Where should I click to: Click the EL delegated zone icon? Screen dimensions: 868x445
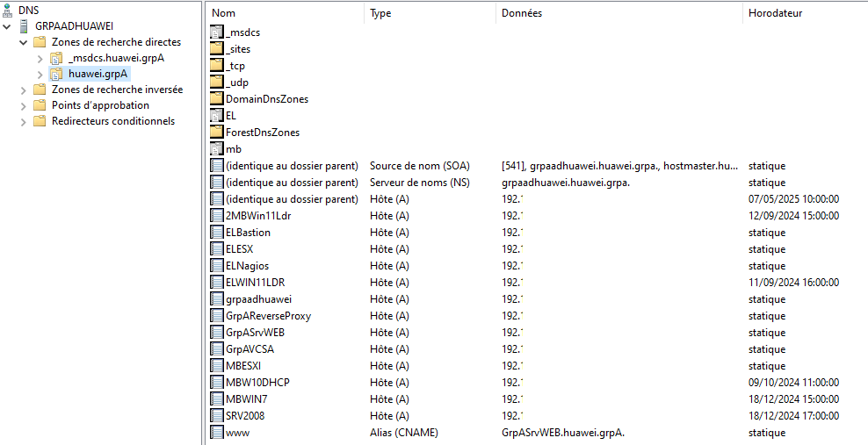pyautogui.click(x=217, y=115)
